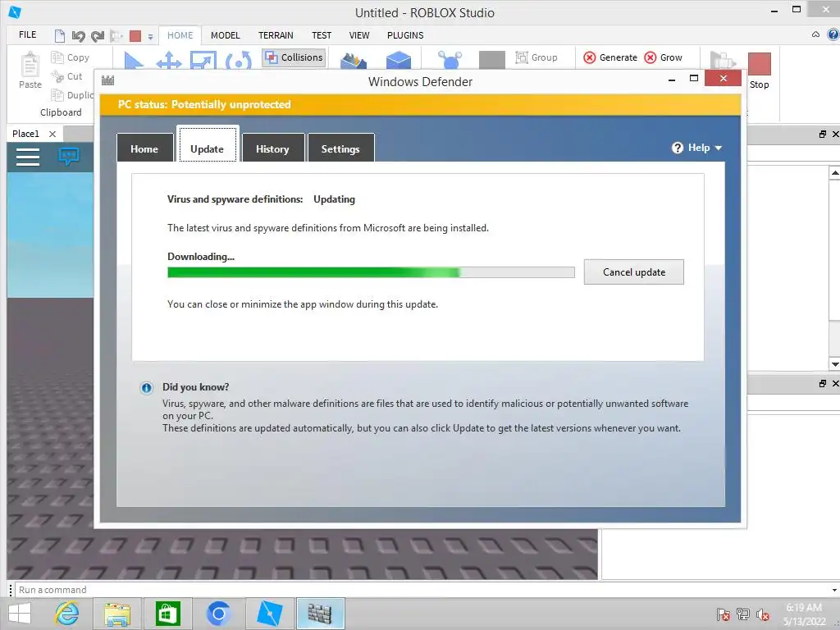The width and height of the screenshot is (840, 630).
Task: Open the hamburger menu in the viewport
Action: tap(28, 157)
